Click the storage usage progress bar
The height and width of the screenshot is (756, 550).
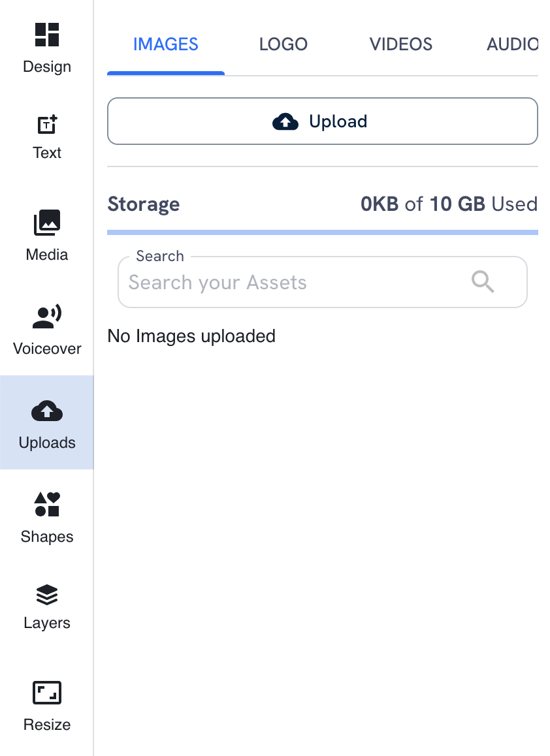click(x=322, y=232)
